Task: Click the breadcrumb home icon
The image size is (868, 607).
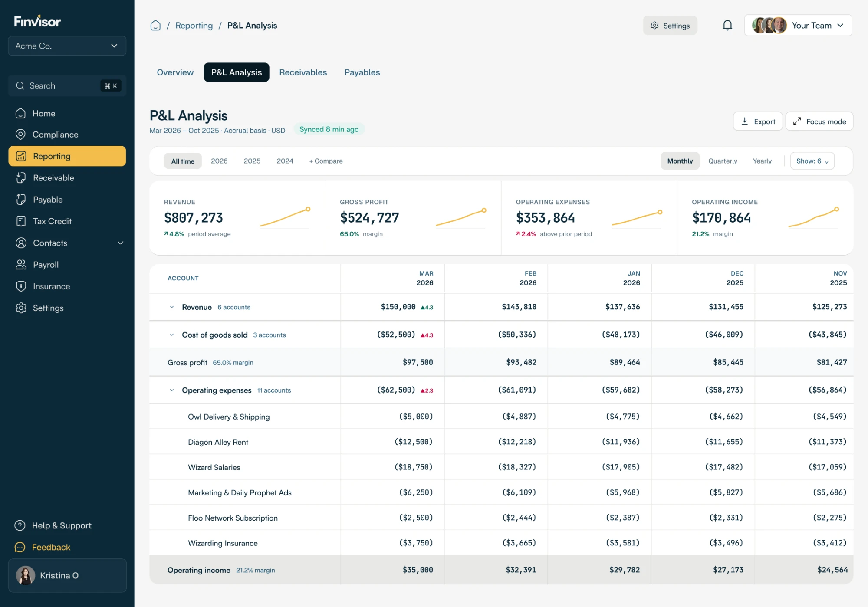Action: click(155, 26)
